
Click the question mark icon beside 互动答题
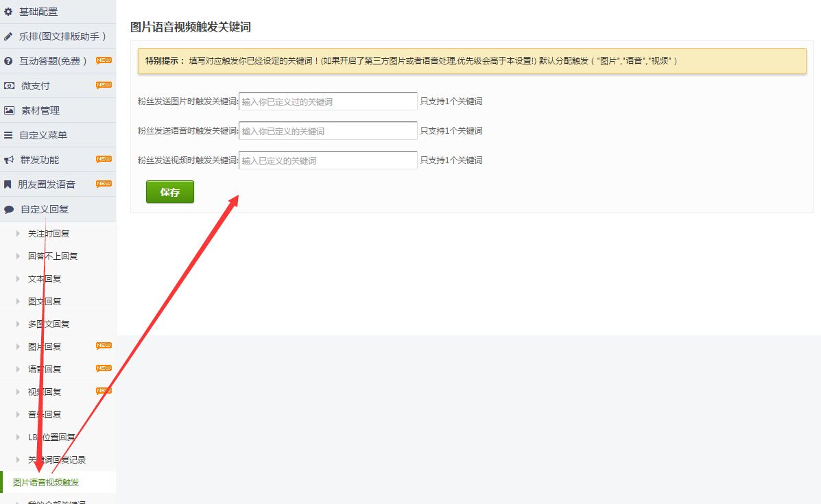[9, 61]
